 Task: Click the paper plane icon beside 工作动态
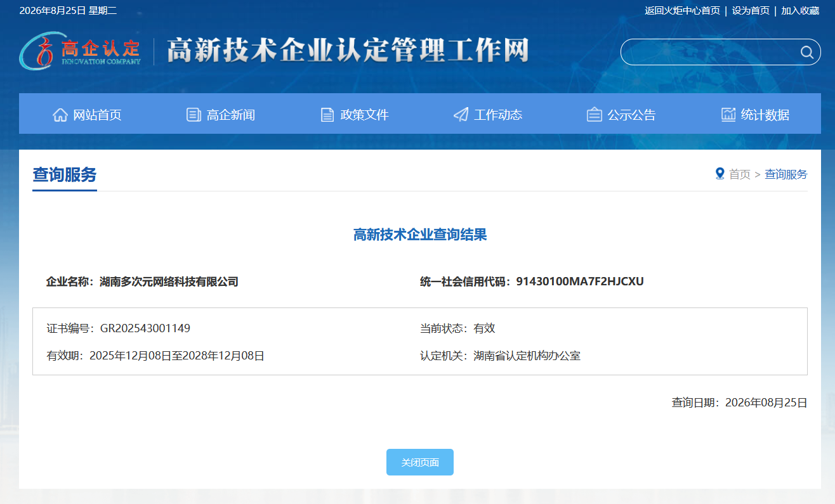461,115
